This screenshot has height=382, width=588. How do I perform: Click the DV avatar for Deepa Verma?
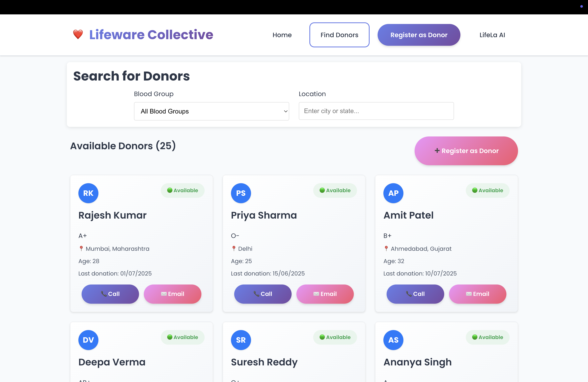pos(88,340)
